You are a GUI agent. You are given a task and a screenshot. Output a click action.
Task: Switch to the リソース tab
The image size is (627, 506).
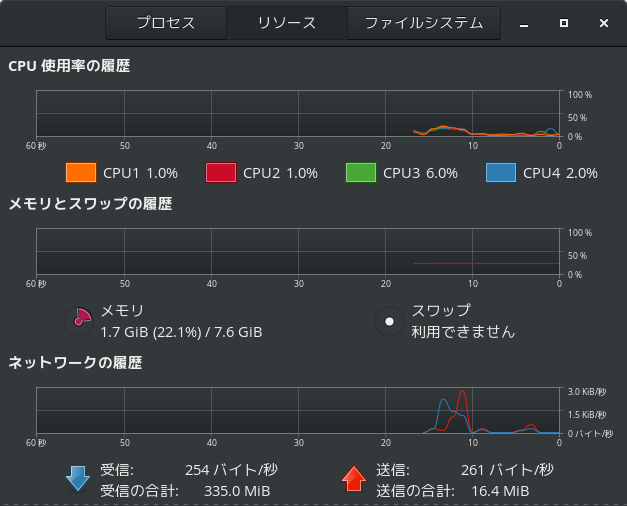(287, 23)
